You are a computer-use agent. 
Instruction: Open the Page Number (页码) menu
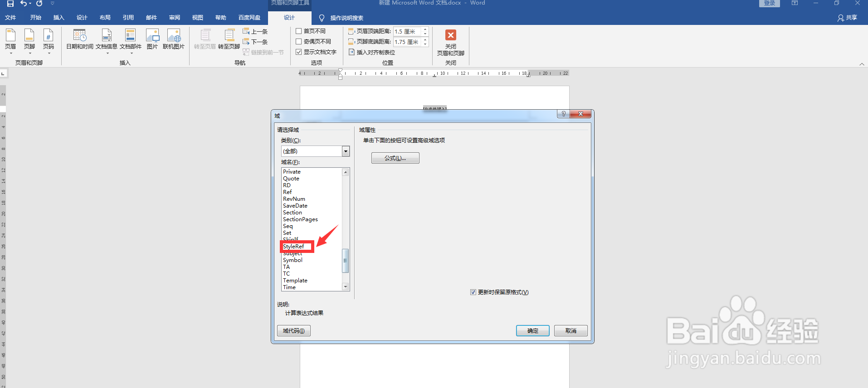click(49, 42)
